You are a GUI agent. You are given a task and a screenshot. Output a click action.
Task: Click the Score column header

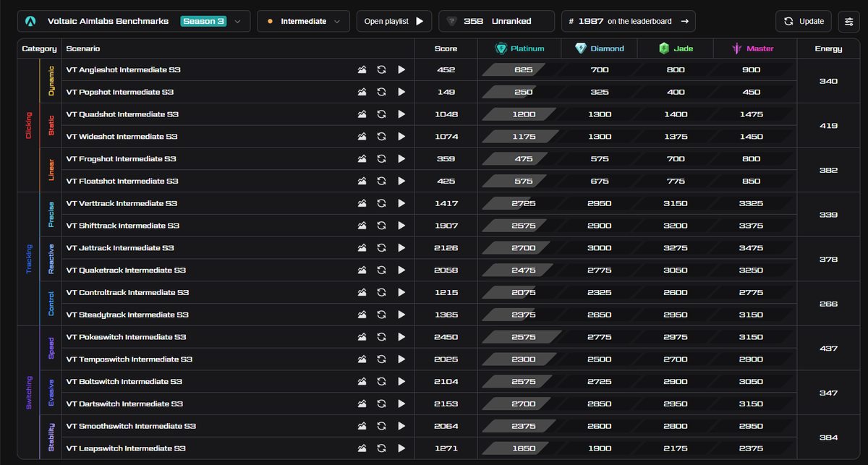click(446, 48)
